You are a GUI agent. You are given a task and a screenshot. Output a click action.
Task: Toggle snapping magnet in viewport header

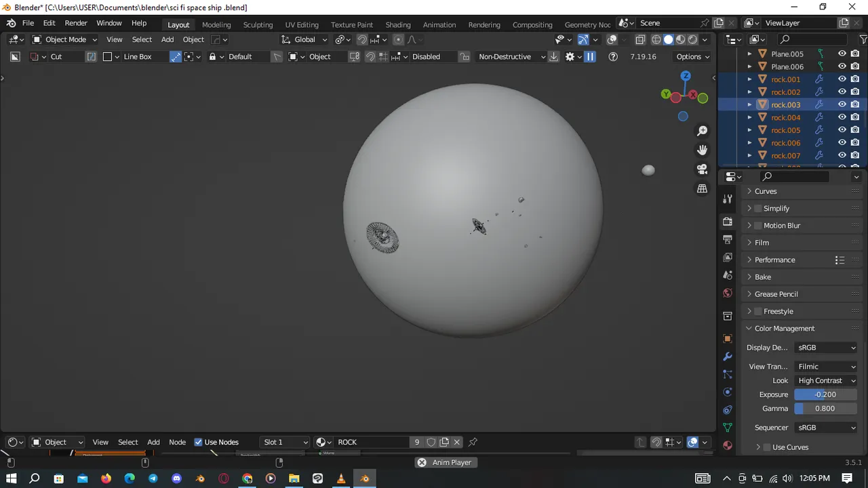point(362,39)
